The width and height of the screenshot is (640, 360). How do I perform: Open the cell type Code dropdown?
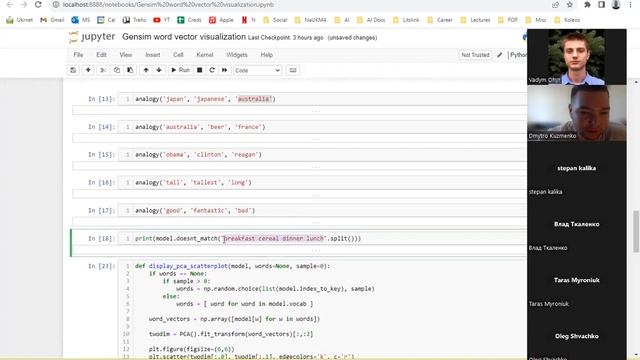click(258, 70)
